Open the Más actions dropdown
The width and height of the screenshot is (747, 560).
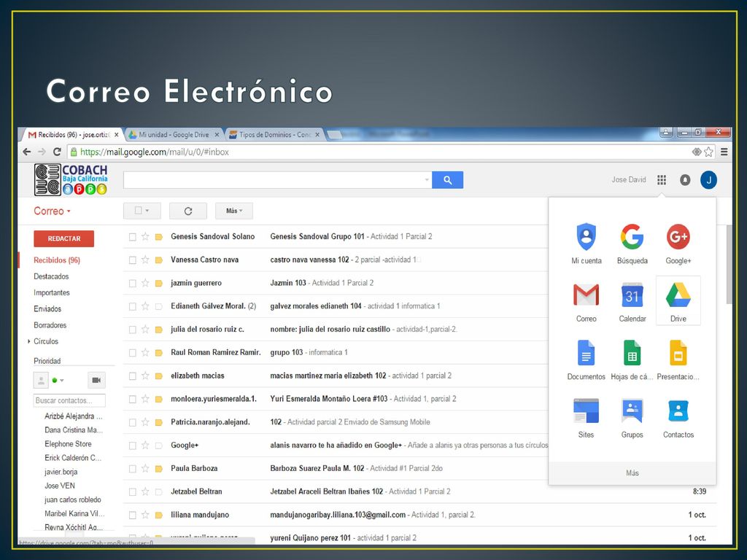click(x=234, y=211)
